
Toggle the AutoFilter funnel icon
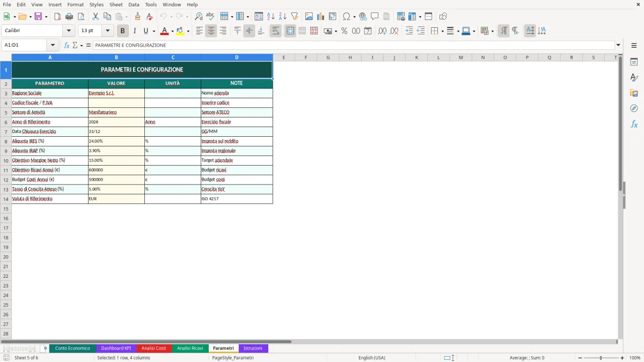295,17
